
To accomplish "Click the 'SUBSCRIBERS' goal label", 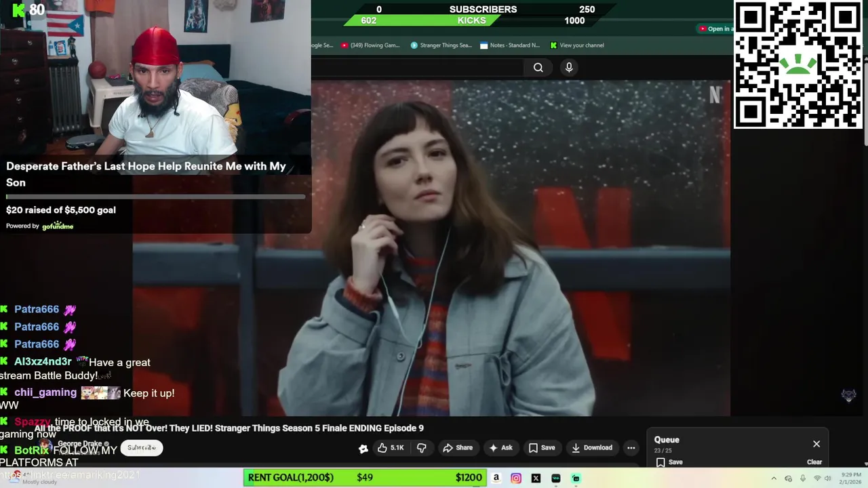I will 483,9.
